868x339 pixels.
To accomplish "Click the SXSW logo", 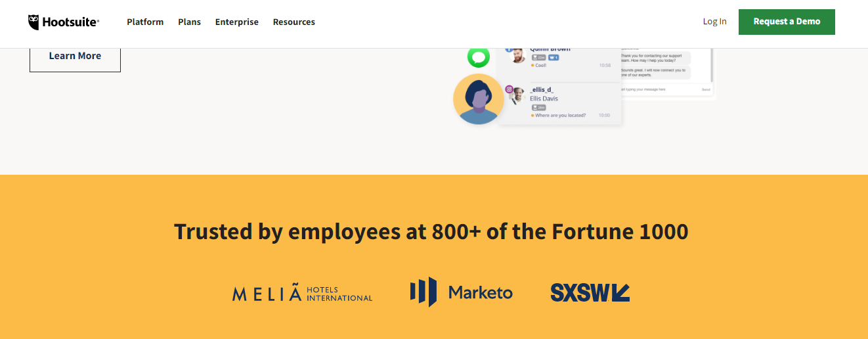I will (x=590, y=292).
